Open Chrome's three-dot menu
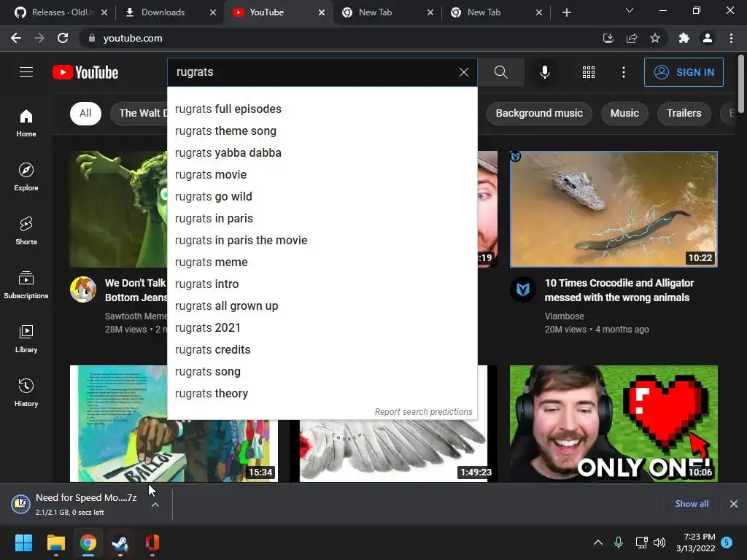 731,38
